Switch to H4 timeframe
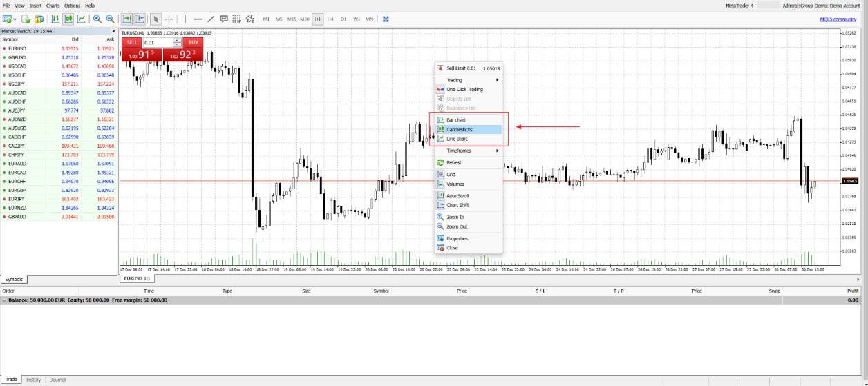The width and height of the screenshot is (868, 386). [330, 19]
